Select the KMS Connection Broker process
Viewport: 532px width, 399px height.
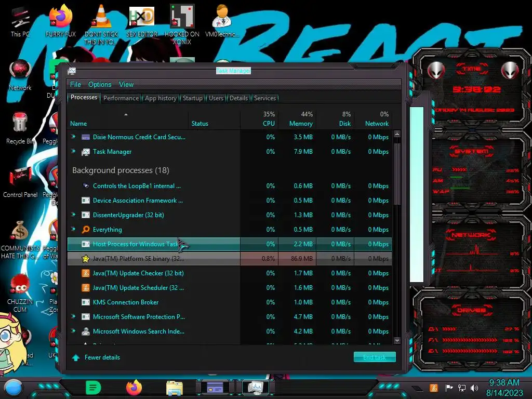tap(230, 302)
